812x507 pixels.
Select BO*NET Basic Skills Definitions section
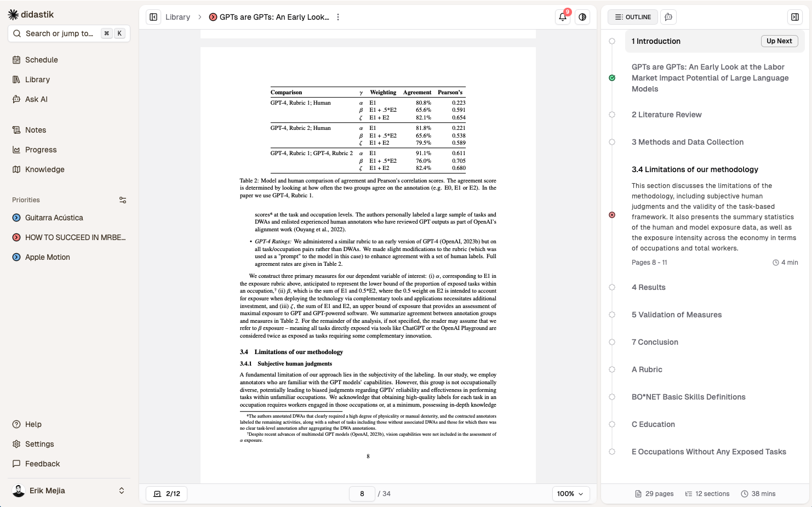coord(688,397)
